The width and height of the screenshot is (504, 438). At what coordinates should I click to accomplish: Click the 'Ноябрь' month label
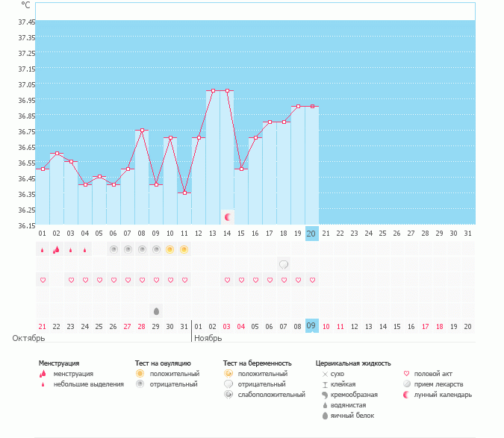tap(208, 338)
